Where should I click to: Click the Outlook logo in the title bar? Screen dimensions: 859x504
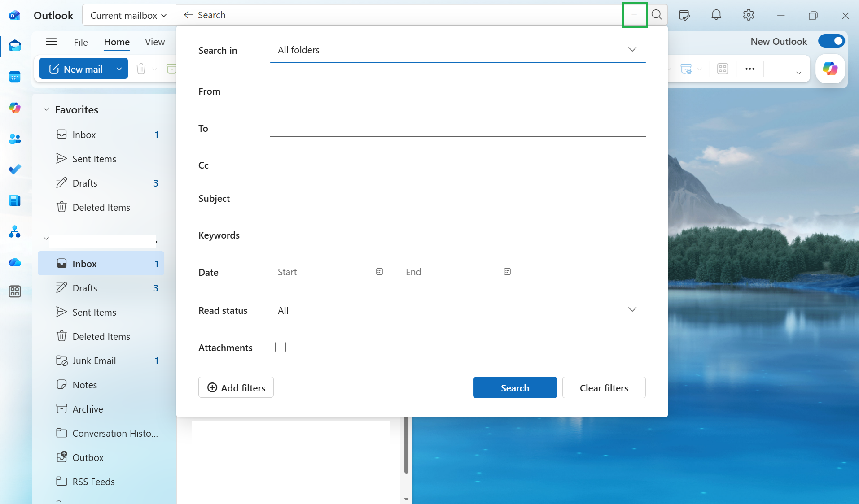click(15, 16)
